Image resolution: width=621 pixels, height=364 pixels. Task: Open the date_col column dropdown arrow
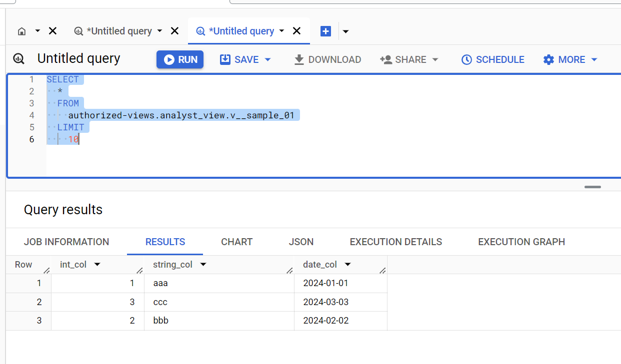click(347, 265)
